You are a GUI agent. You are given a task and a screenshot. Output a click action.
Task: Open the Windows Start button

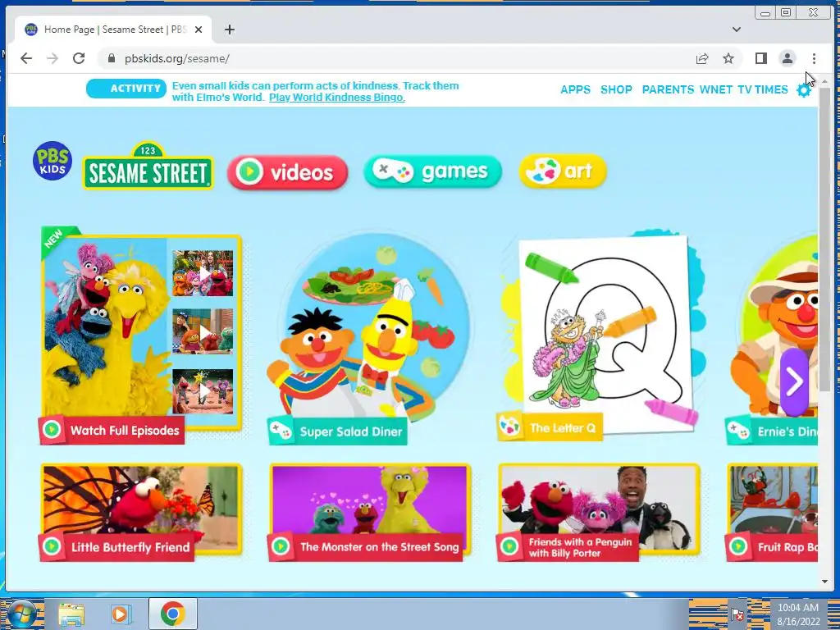click(x=21, y=614)
